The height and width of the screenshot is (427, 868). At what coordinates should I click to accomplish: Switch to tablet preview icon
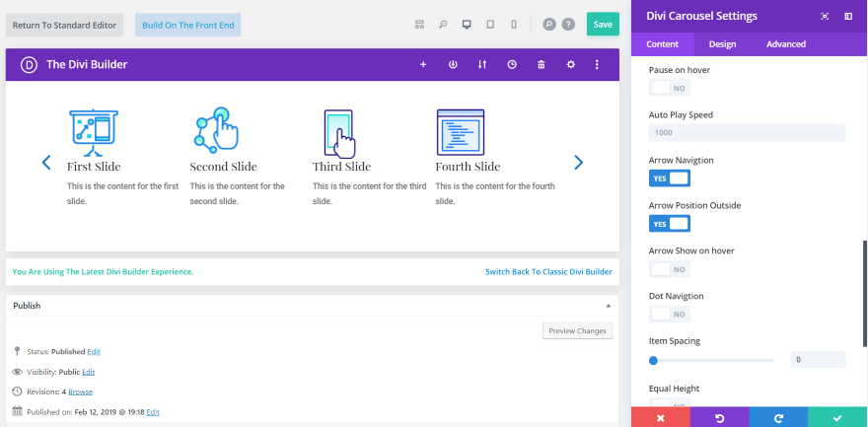pyautogui.click(x=490, y=25)
